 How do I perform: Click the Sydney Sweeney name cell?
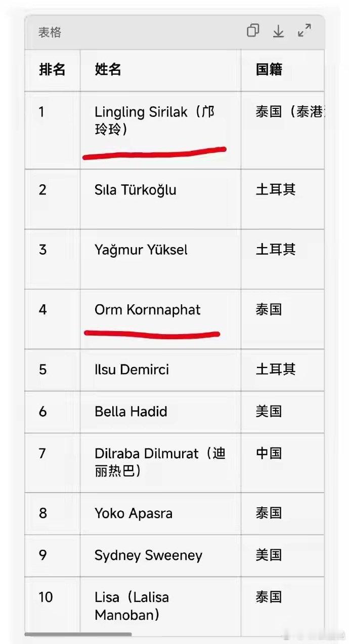pyautogui.click(x=160, y=555)
